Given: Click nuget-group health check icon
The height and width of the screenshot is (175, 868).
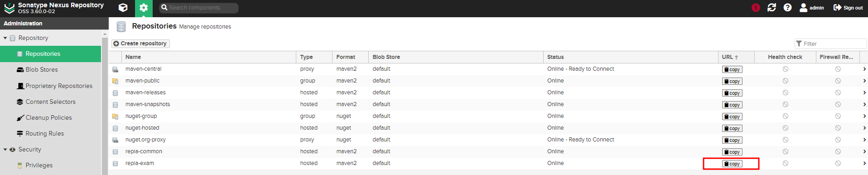Looking at the screenshot, I should (x=785, y=116).
